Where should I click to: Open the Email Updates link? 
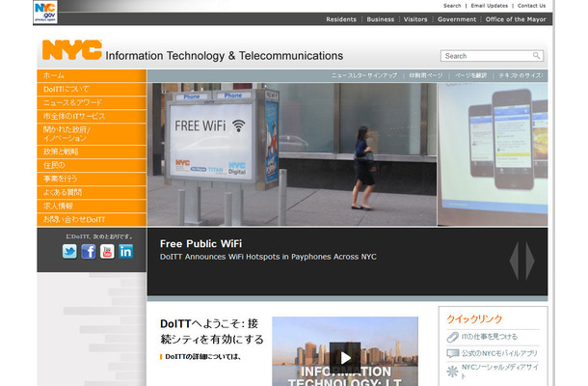(490, 6)
